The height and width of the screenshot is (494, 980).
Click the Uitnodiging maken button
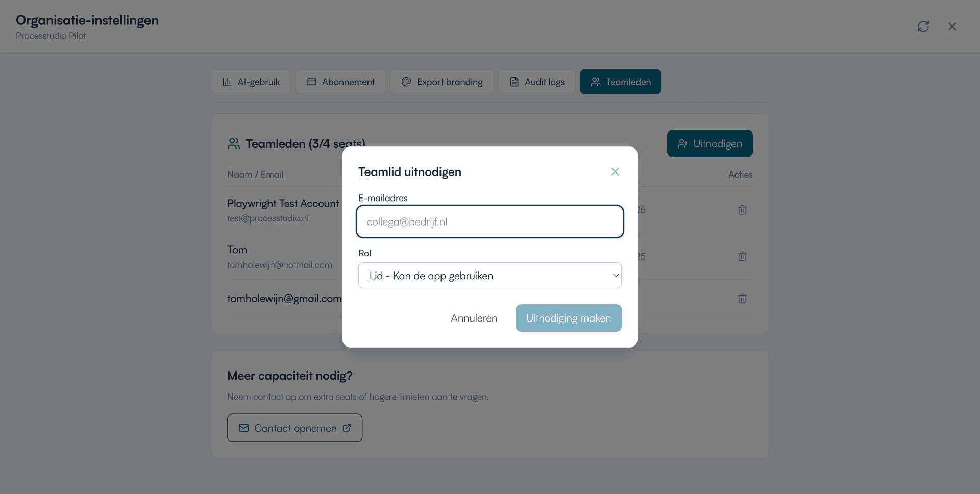coord(568,318)
